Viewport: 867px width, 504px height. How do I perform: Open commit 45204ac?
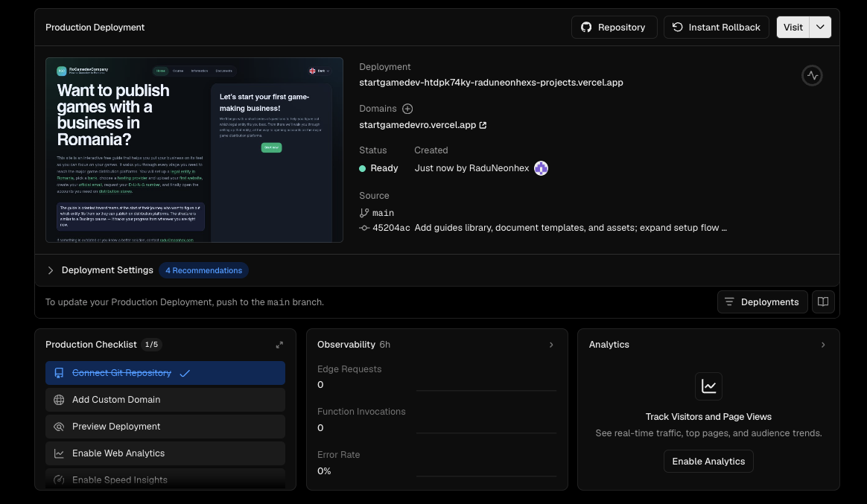click(x=391, y=228)
